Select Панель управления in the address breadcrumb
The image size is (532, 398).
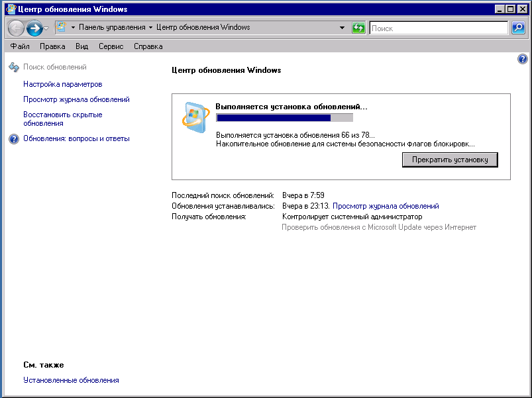(112, 27)
